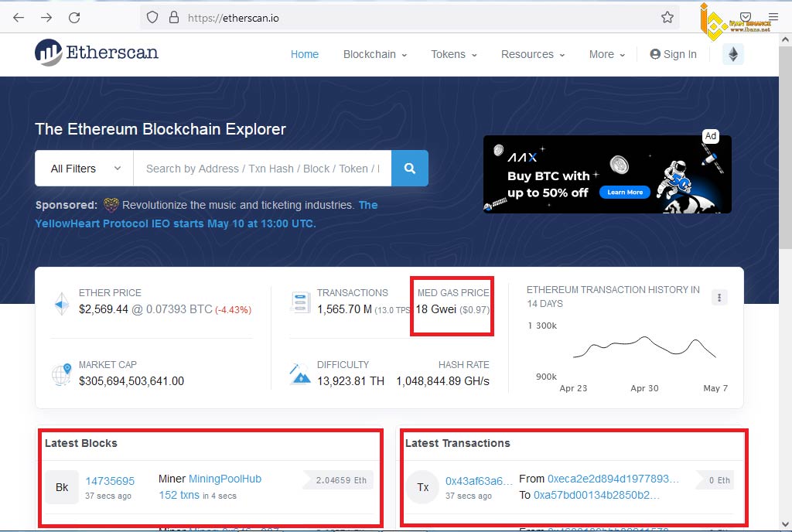The height and width of the screenshot is (532, 792).
Task: Click the 18 Gwei gas price value
Action: 436,309
